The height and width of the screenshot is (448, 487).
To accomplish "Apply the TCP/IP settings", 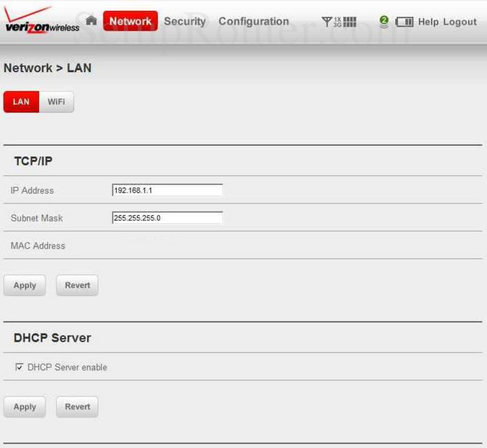I will pyautogui.click(x=24, y=285).
